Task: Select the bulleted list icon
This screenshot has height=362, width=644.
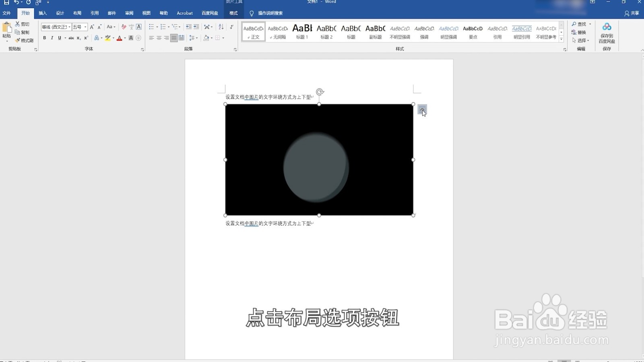Action: pyautogui.click(x=151, y=27)
